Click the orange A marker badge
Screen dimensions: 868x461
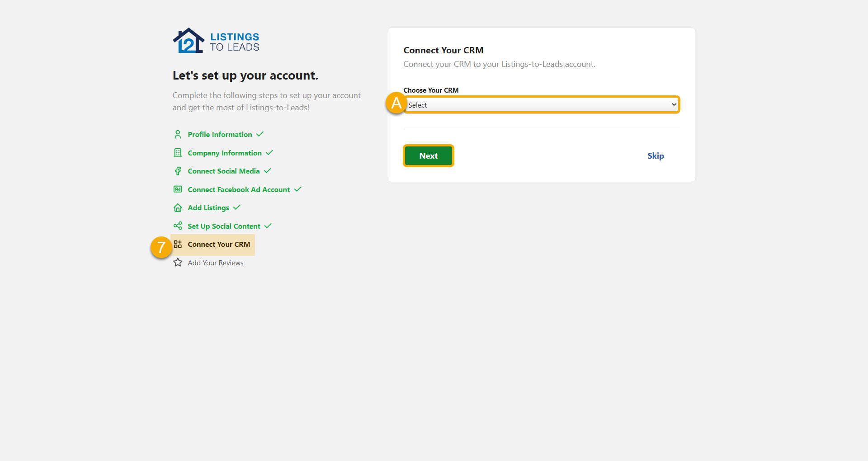click(396, 103)
